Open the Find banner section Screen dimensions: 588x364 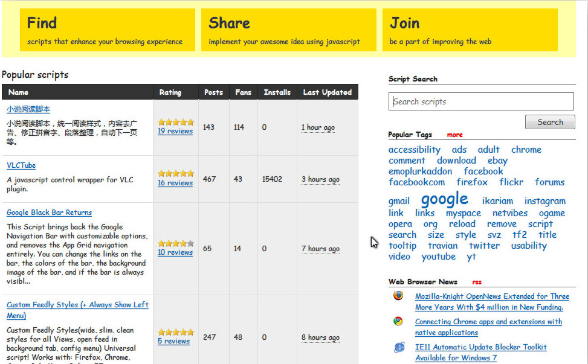tap(108, 30)
